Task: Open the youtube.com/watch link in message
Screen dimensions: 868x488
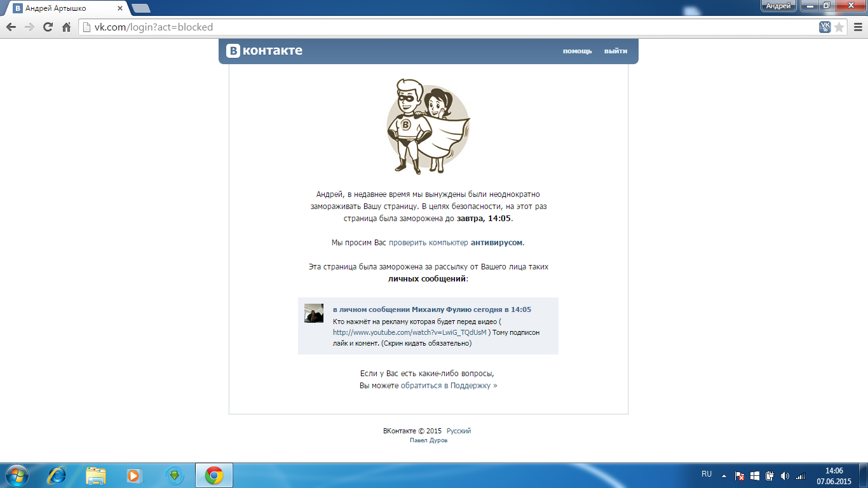Action: [410, 332]
